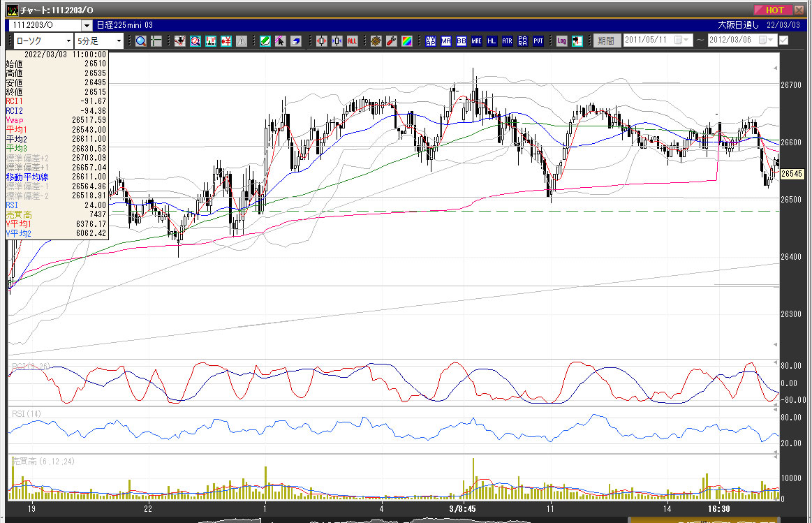Toggle the checkbox beside the end date

784,40
